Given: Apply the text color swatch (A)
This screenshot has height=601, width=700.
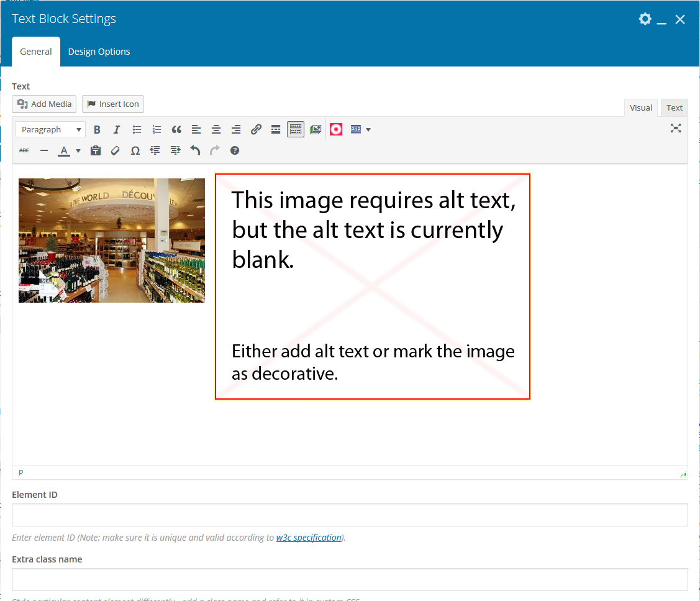Looking at the screenshot, I should coord(63,150).
